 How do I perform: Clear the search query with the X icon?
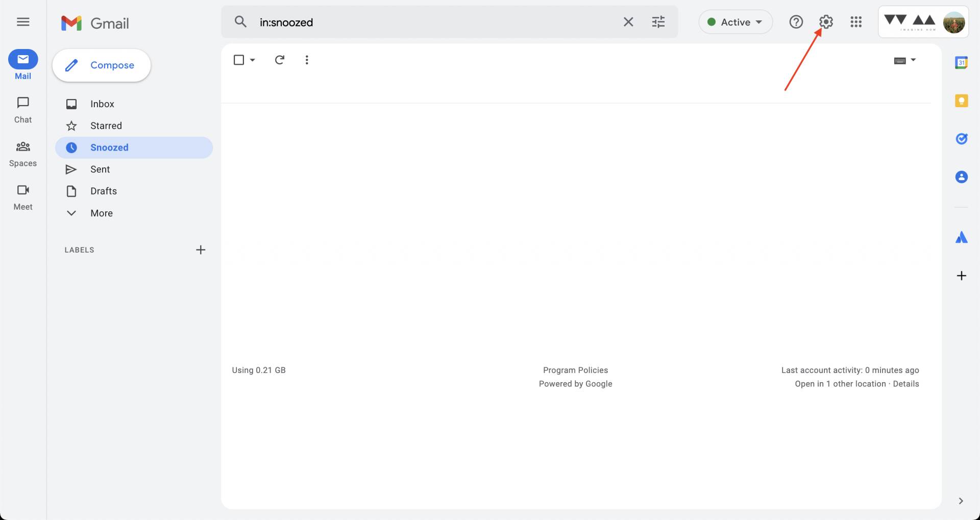click(628, 22)
